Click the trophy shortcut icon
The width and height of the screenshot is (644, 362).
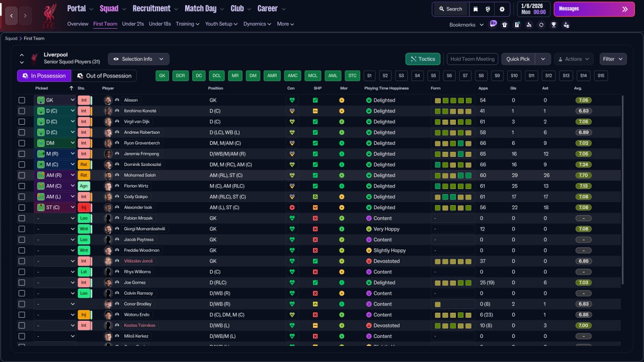[x=553, y=25]
